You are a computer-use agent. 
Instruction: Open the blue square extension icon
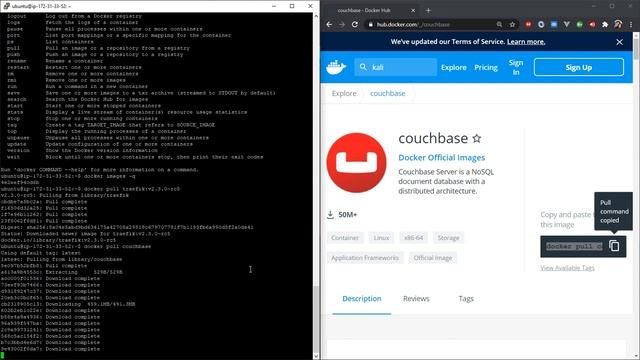[x=554, y=24]
